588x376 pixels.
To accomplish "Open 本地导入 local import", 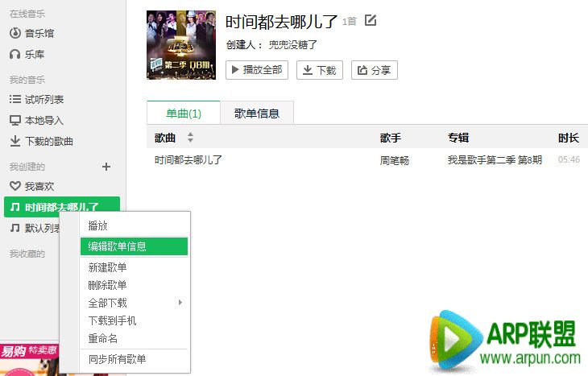I will click(x=36, y=120).
